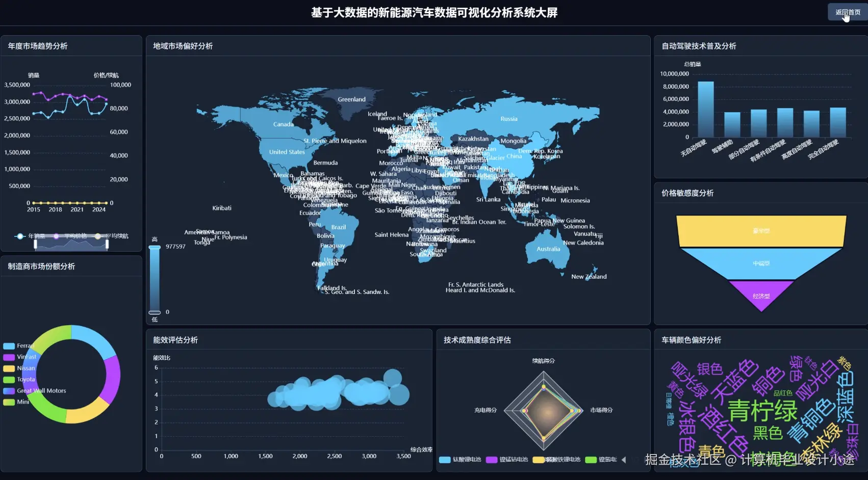Click the purple 经济型 funnel segment

point(761,296)
